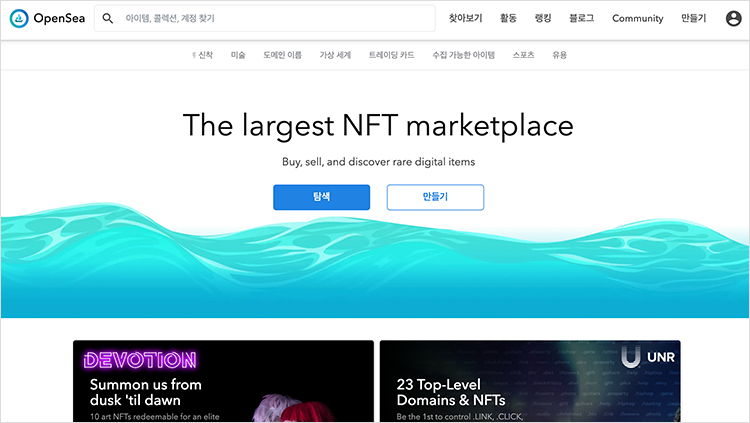Select the 미술 category tab

238,55
